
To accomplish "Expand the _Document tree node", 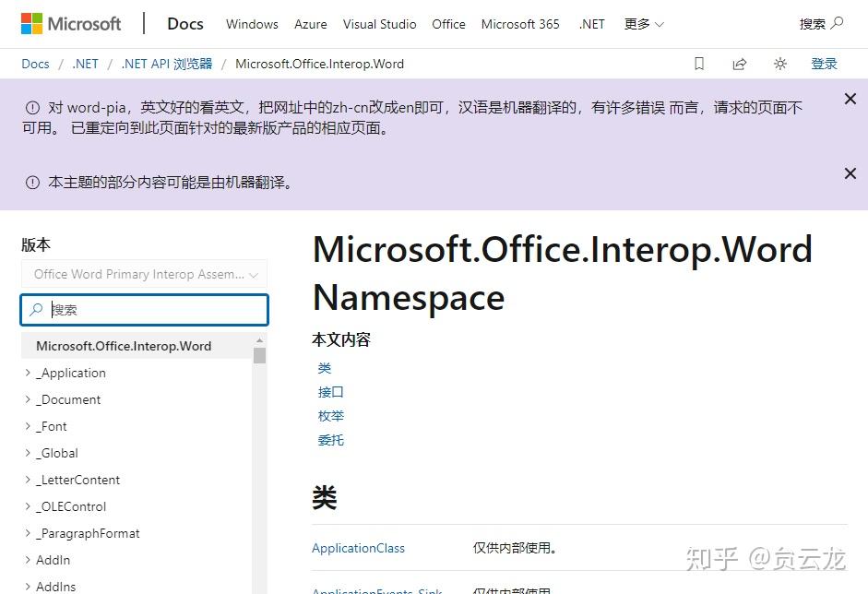I will [x=28, y=399].
